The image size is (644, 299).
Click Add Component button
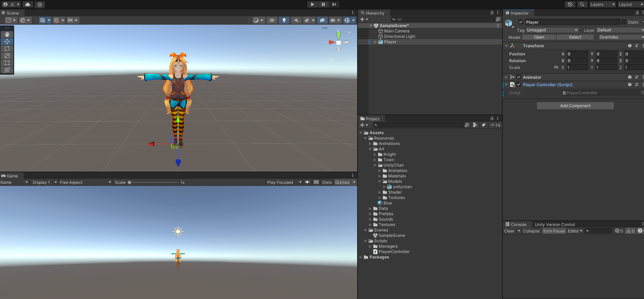point(575,106)
